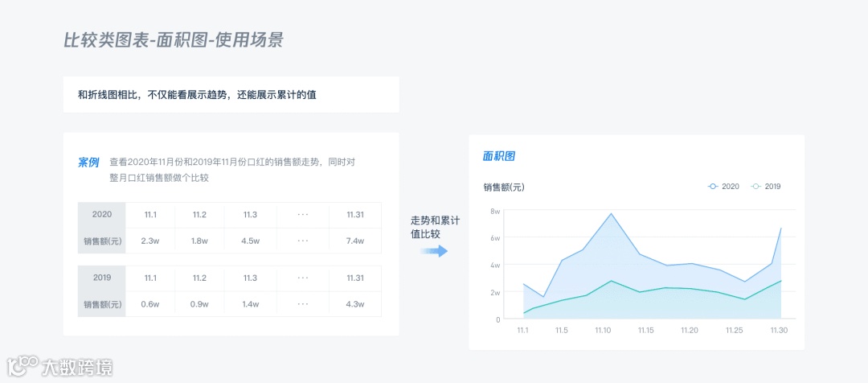
Task: Click '11.31' date cell in 2020 table
Action: [355, 215]
